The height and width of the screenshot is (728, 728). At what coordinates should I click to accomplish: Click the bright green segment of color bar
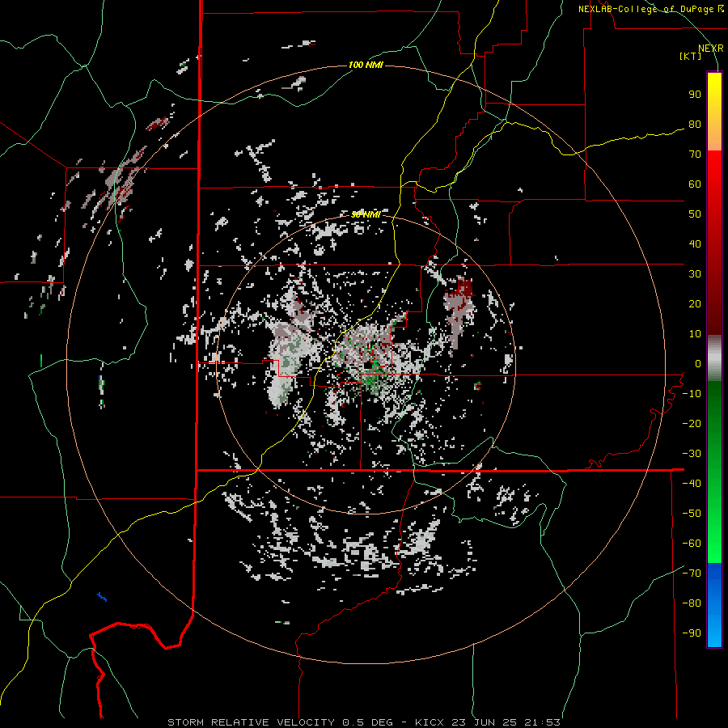(x=714, y=520)
